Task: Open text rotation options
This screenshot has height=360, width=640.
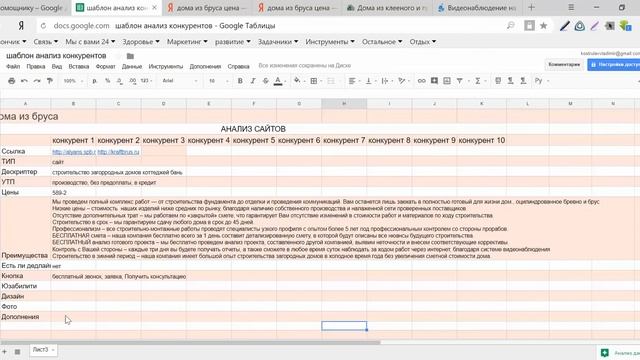Action: [x=402, y=81]
